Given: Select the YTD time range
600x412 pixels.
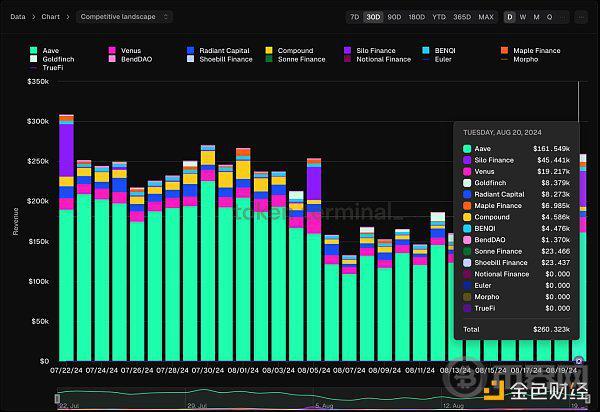Looking at the screenshot, I should [438, 17].
